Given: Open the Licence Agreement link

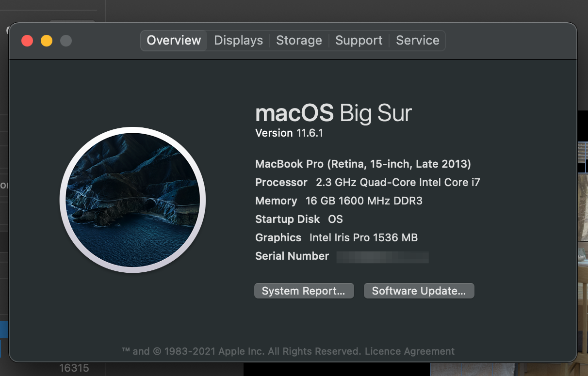Looking at the screenshot, I should (x=410, y=351).
